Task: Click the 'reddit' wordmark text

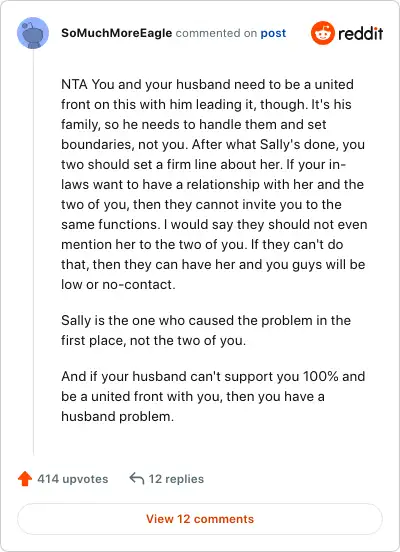Action: click(361, 33)
